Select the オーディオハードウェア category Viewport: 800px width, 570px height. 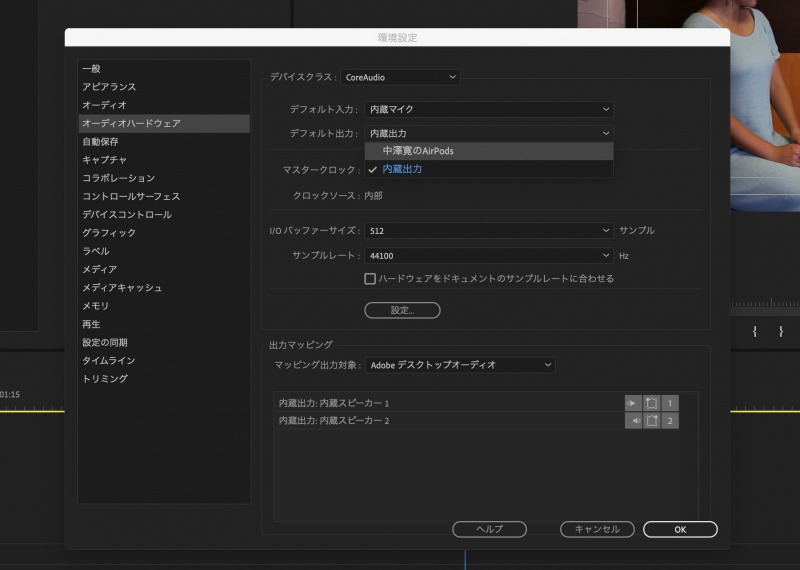(x=164, y=123)
